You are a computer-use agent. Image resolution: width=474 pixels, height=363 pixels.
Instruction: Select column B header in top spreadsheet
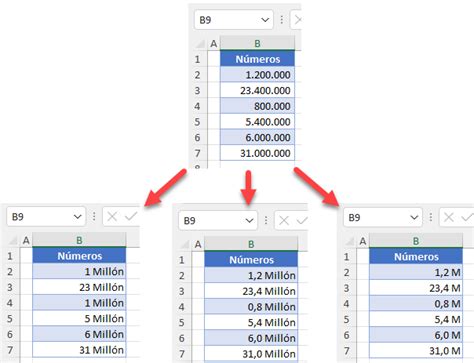click(x=257, y=43)
